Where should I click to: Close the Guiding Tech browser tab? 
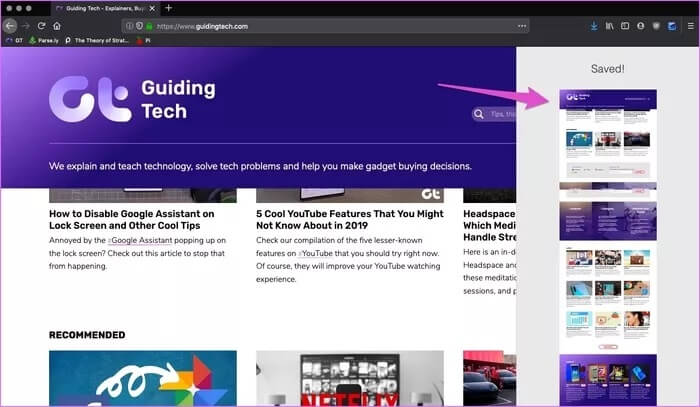coord(152,8)
